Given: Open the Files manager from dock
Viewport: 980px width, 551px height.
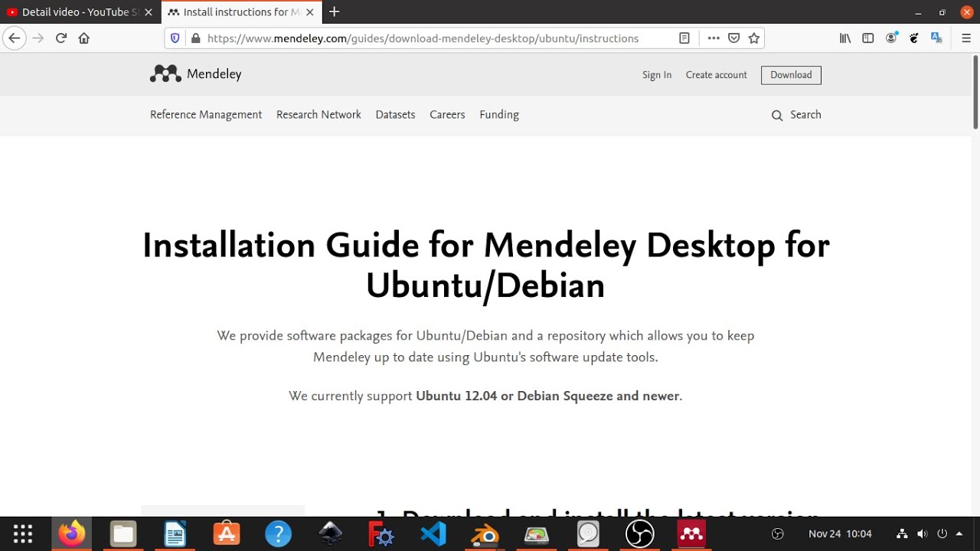Looking at the screenshot, I should point(123,534).
